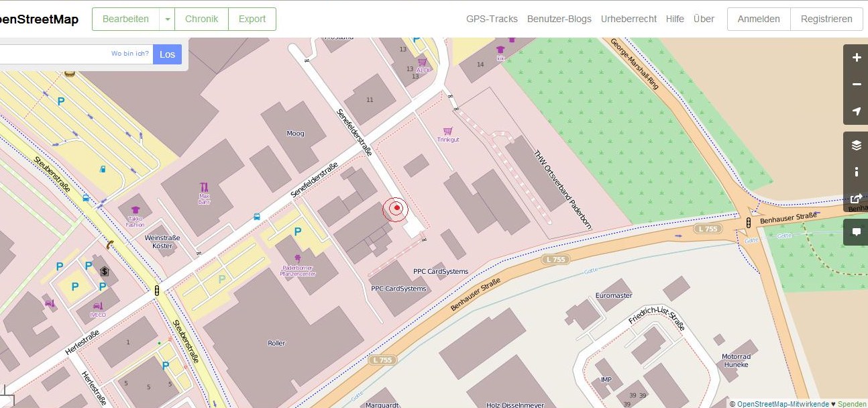Add a map note with comment icon
Viewport: 868px width, 408px height.
pos(856,232)
